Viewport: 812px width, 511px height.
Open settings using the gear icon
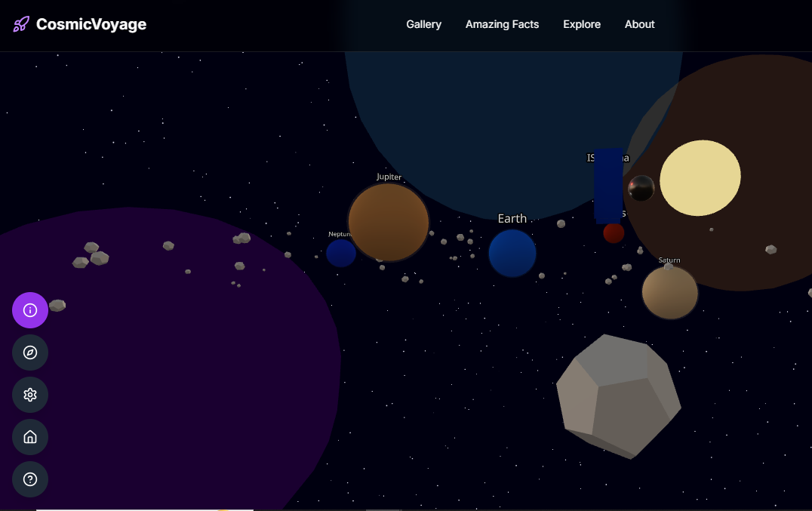[30, 395]
